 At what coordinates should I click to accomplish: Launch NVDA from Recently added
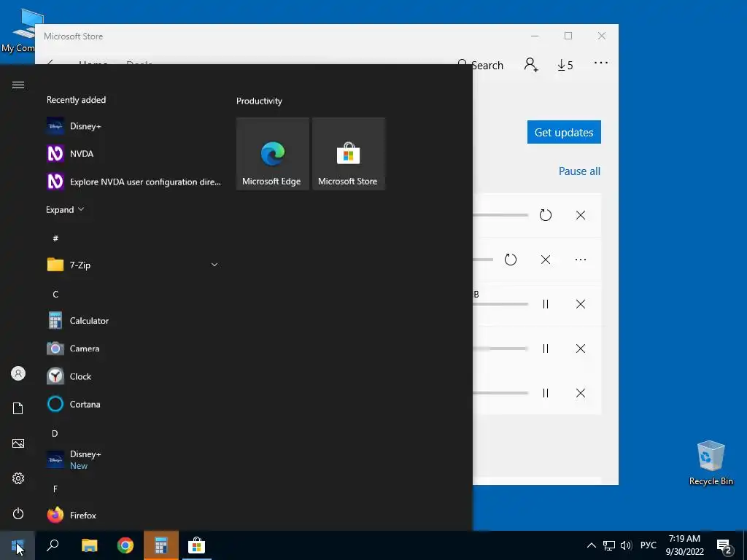pyautogui.click(x=133, y=154)
